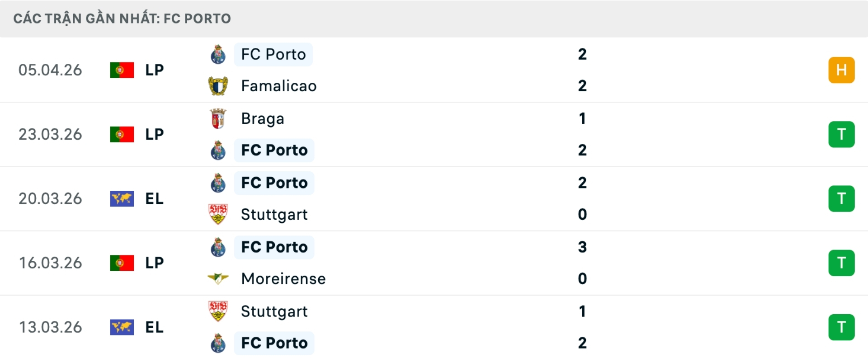Click FC Porto crest in Famalicao match
Image resolution: width=868 pixels, height=358 pixels.
(218, 54)
